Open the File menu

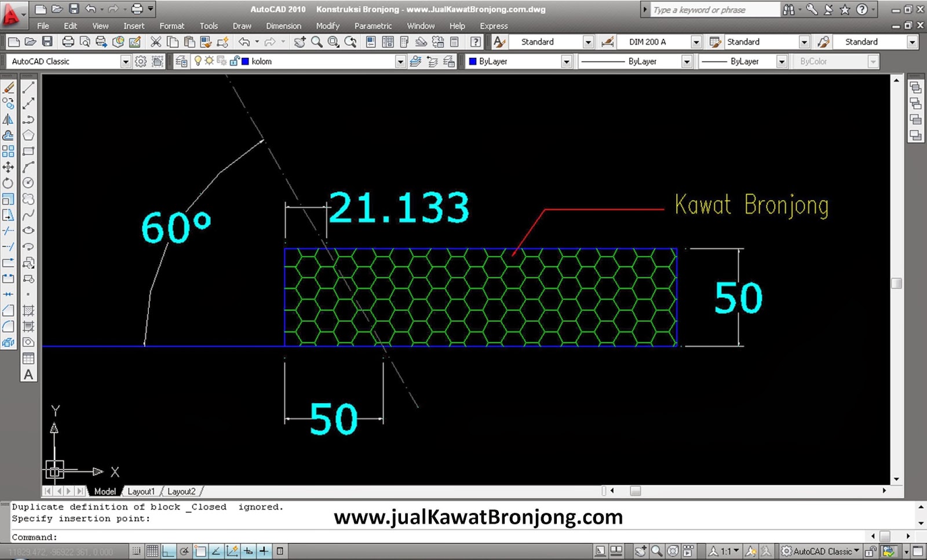[x=43, y=25]
